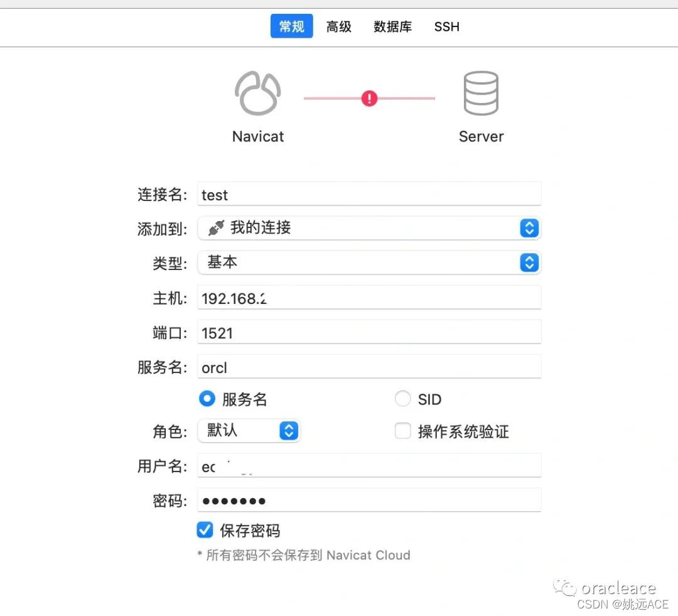Click the Server database icon

tap(480, 92)
